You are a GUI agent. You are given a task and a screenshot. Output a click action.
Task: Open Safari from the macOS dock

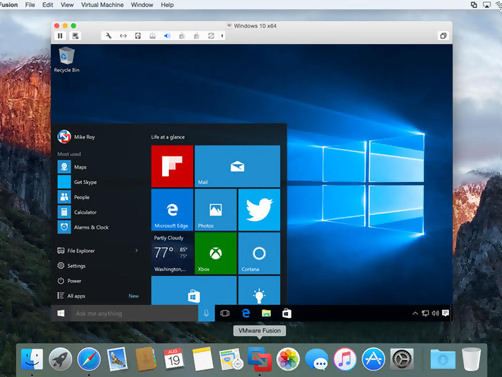coord(89,359)
